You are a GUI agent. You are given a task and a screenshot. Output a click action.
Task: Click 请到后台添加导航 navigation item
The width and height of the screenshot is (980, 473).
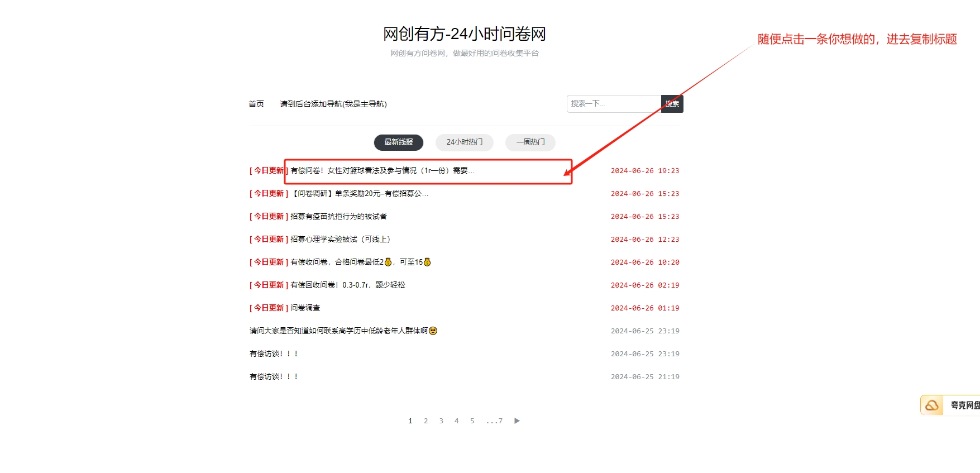click(333, 104)
